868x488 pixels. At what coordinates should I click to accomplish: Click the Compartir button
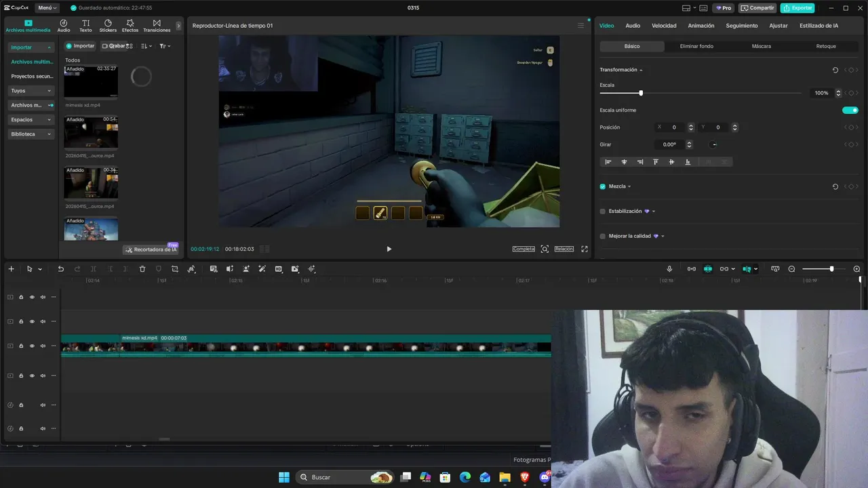(757, 8)
